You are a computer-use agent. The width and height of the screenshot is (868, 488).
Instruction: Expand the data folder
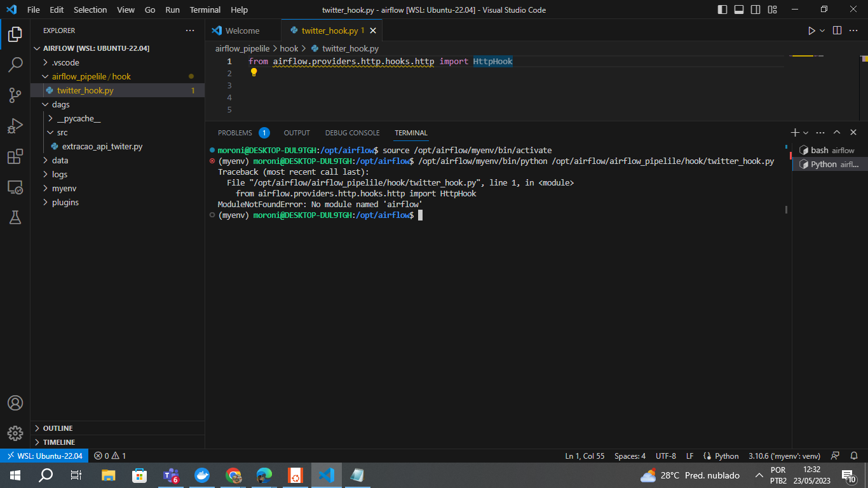coord(118,160)
